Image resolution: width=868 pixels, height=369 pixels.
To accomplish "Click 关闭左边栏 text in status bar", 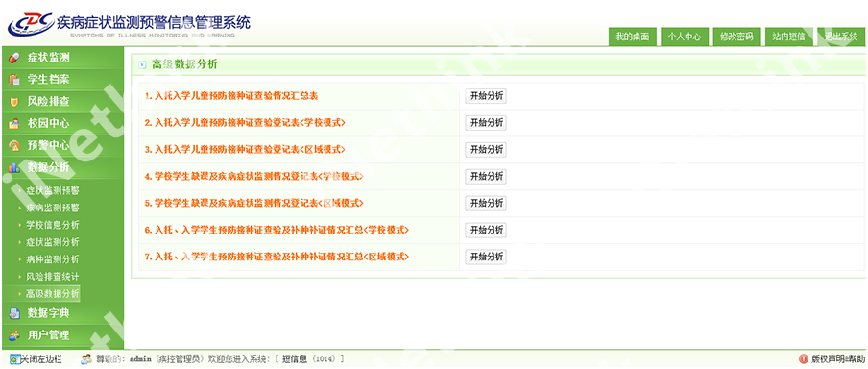I will point(41,359).
